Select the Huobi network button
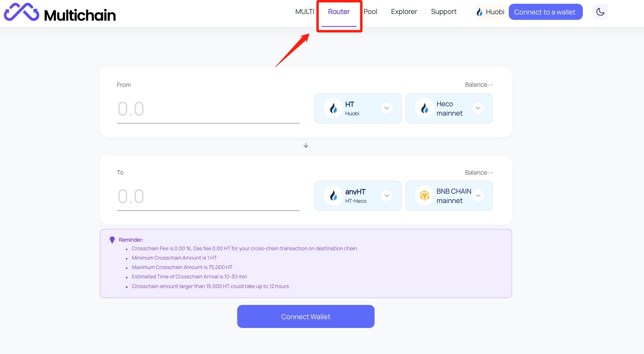 (x=490, y=12)
